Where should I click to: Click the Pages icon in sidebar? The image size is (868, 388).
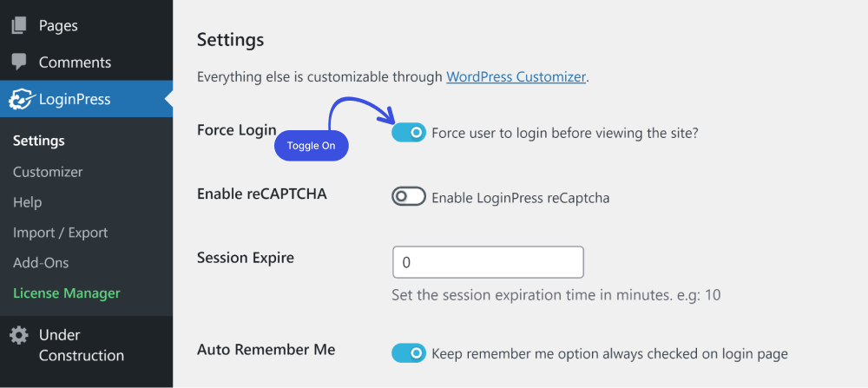coord(19,25)
